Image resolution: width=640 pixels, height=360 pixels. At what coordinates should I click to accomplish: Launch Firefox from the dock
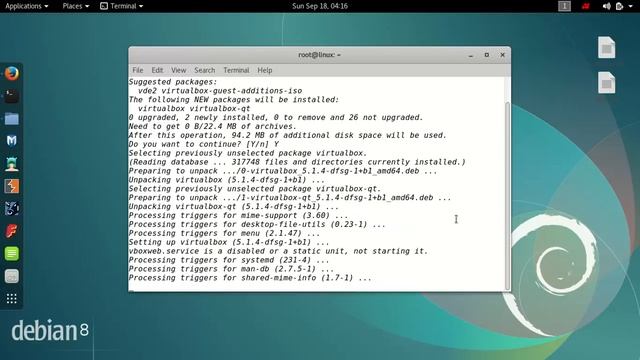[12, 74]
